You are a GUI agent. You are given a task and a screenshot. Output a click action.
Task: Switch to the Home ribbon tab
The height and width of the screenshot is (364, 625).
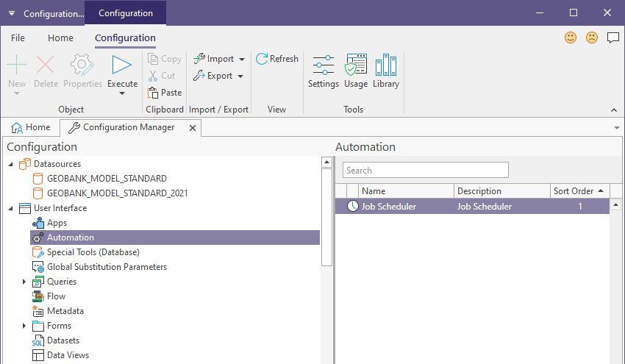(60, 38)
